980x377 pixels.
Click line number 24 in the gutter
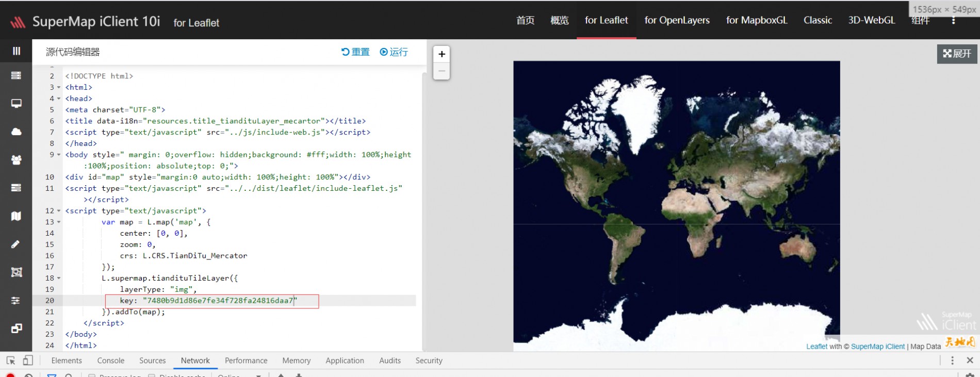50,346
